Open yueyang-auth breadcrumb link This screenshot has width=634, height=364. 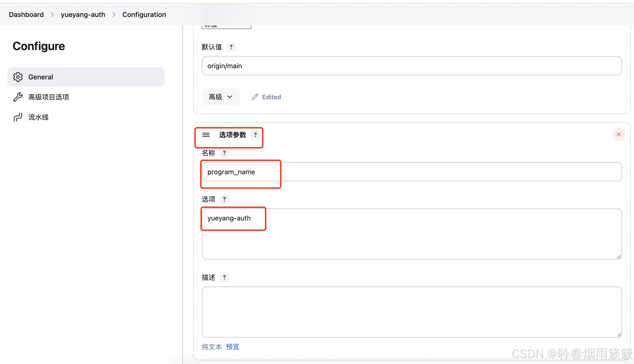click(83, 15)
